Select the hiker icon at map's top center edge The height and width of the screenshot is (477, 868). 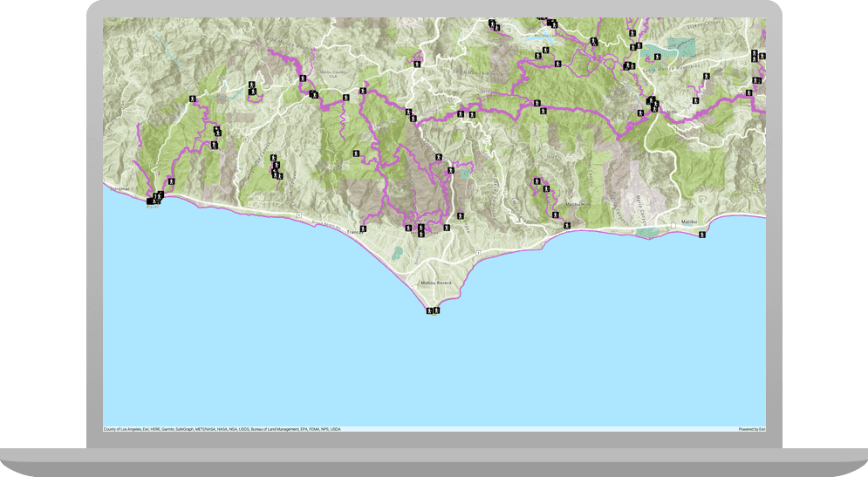coord(492,23)
